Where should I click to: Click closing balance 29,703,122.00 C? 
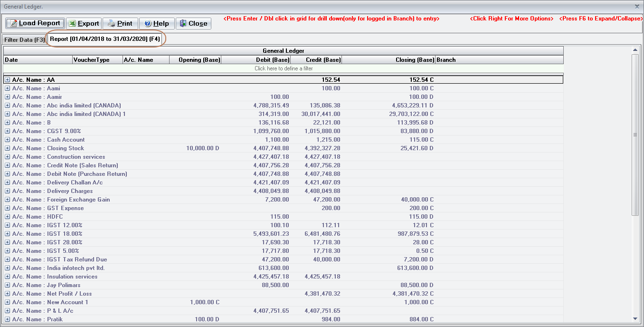click(411, 114)
